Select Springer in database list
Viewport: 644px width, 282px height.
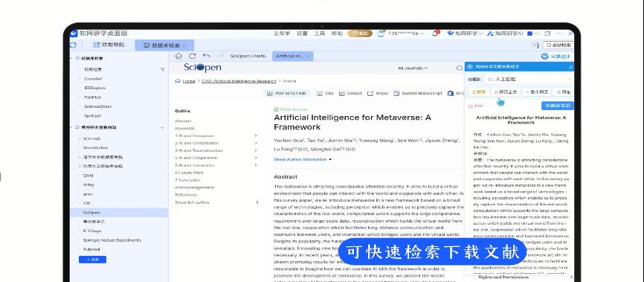pos(92,116)
